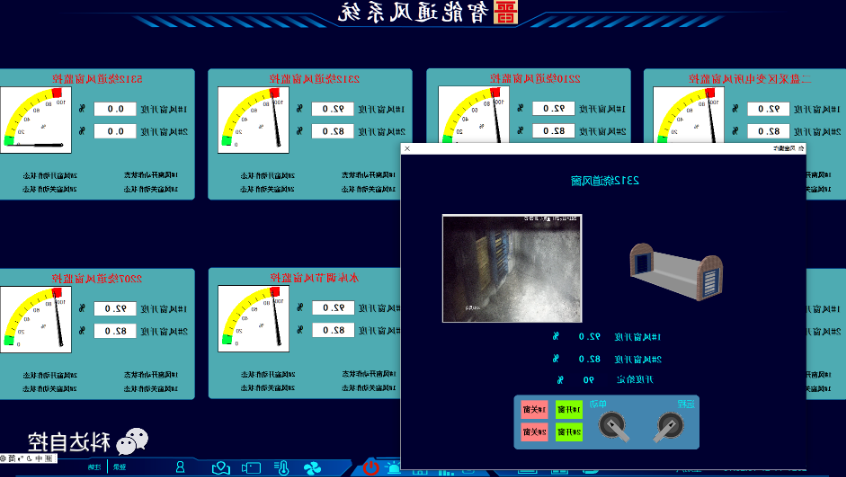Click the thermometer icon in the bottom toolbar
The width and height of the screenshot is (846, 477).
click(x=283, y=467)
